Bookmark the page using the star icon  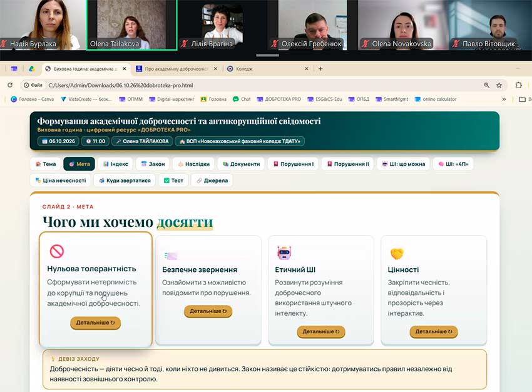[499, 86]
